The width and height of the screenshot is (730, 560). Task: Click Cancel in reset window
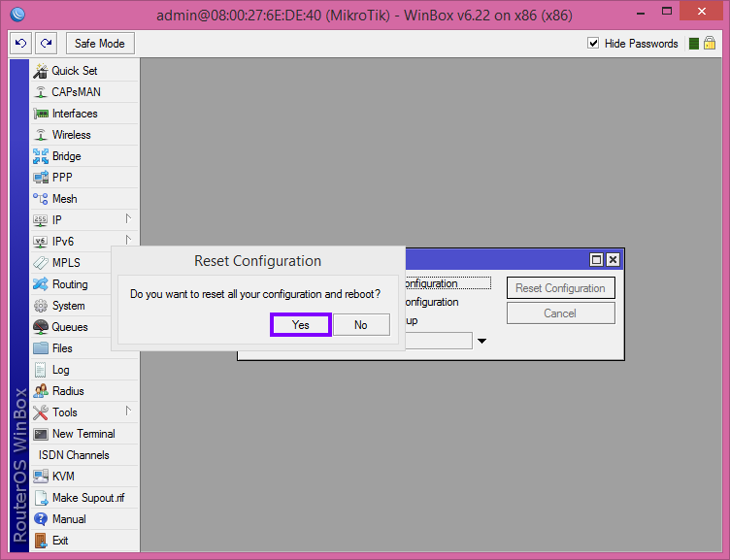[560, 313]
